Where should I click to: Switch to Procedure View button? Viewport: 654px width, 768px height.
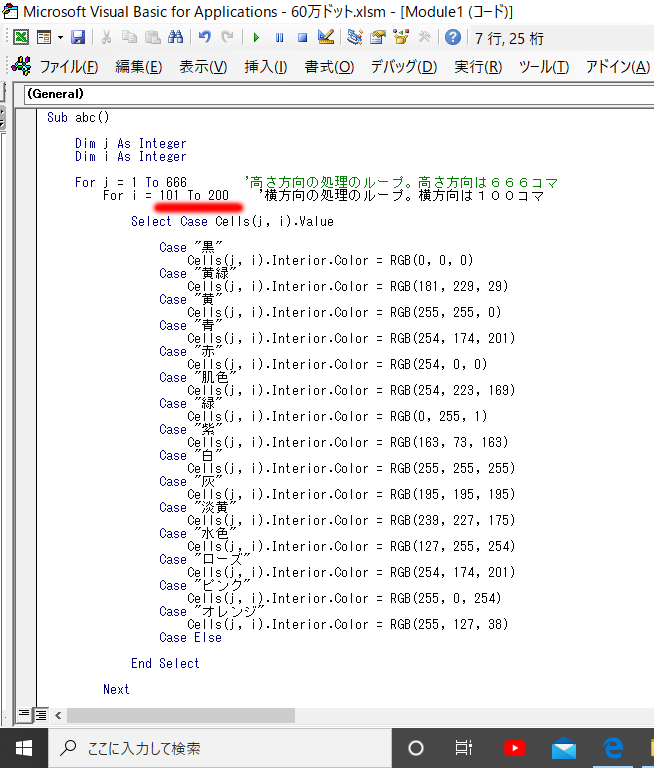tap(24, 715)
